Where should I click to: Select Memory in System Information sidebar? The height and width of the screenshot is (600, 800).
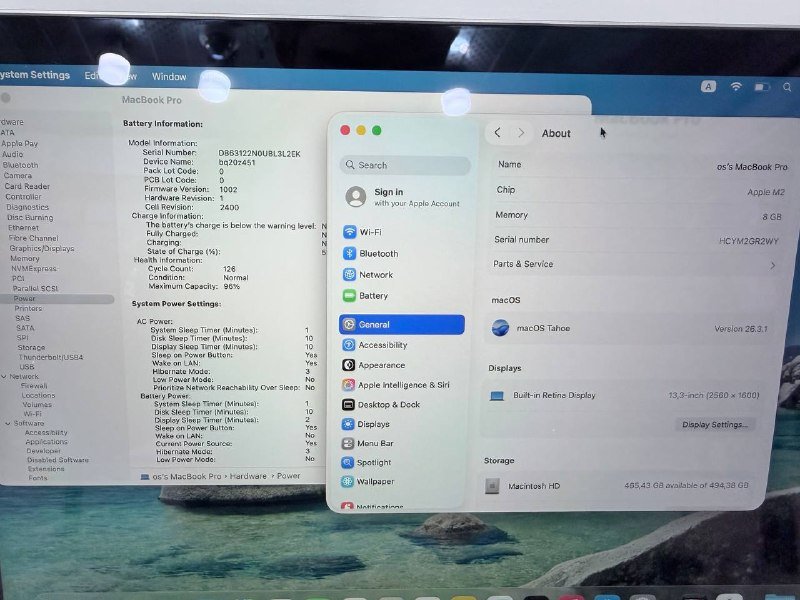(25, 259)
